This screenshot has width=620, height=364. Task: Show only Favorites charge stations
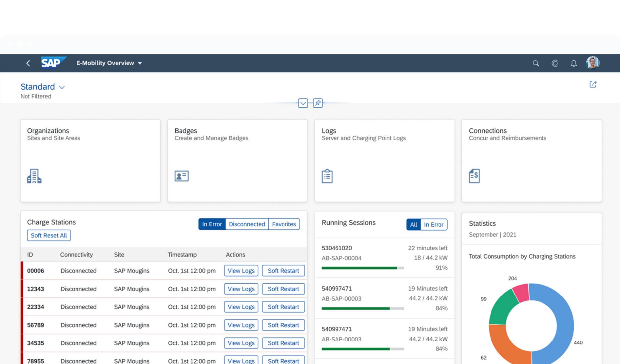pos(284,224)
